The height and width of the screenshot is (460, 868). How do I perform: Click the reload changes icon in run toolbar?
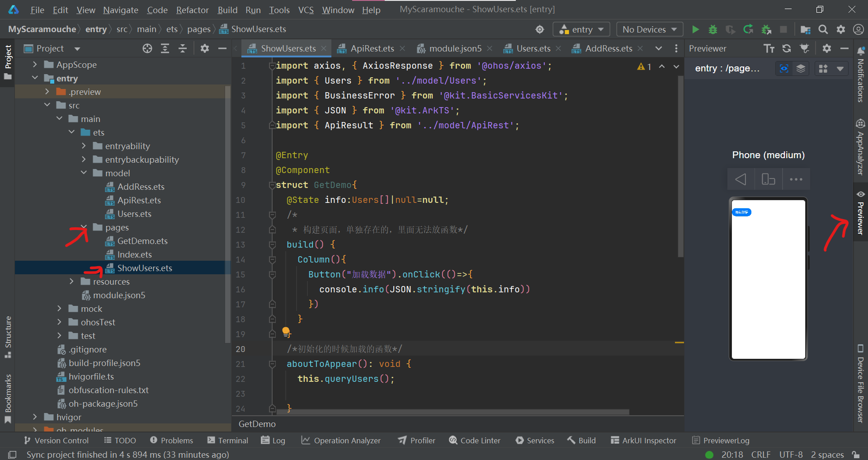click(748, 29)
